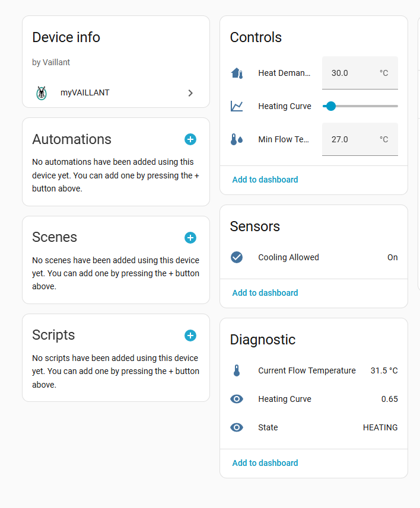Click the myVAILLANT integration logo icon
This screenshot has height=508, width=420.
[42, 93]
